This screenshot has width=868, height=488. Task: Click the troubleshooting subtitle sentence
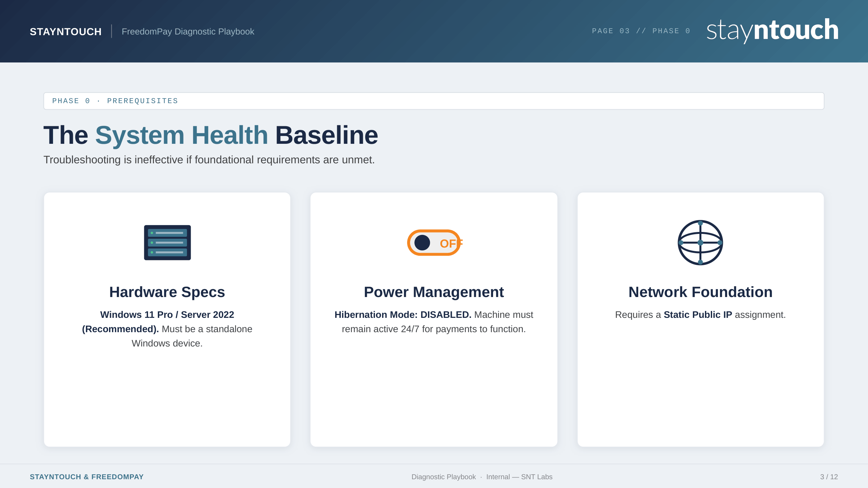coord(209,160)
